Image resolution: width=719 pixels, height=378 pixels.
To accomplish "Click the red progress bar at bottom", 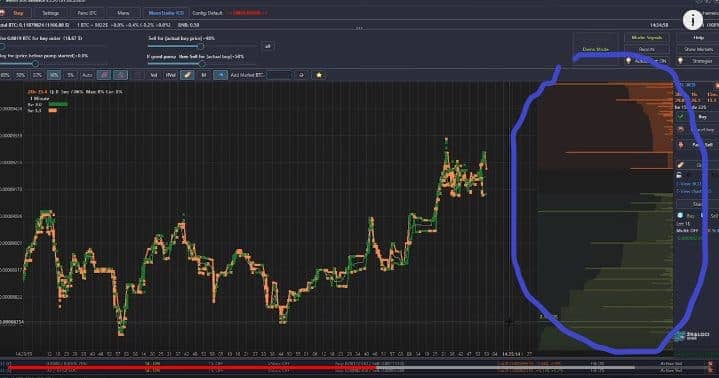I will (x=193, y=368).
